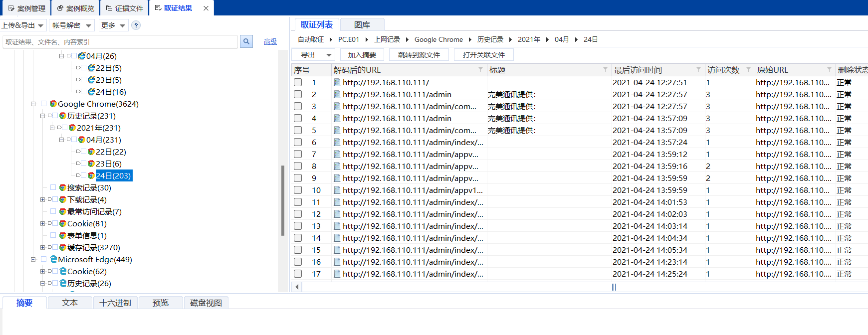Tick the checkbox for row 1
Viewport: 868px width, 335px height.
coord(298,82)
